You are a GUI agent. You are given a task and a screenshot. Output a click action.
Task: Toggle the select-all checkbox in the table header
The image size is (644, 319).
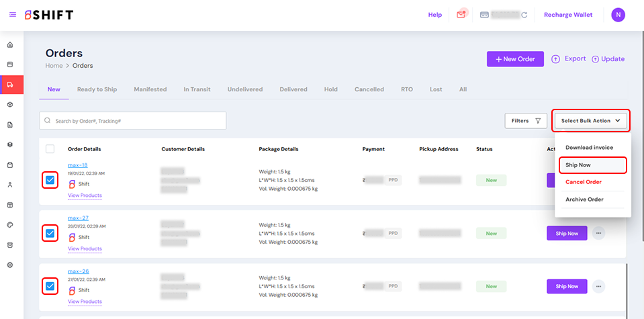[50, 148]
